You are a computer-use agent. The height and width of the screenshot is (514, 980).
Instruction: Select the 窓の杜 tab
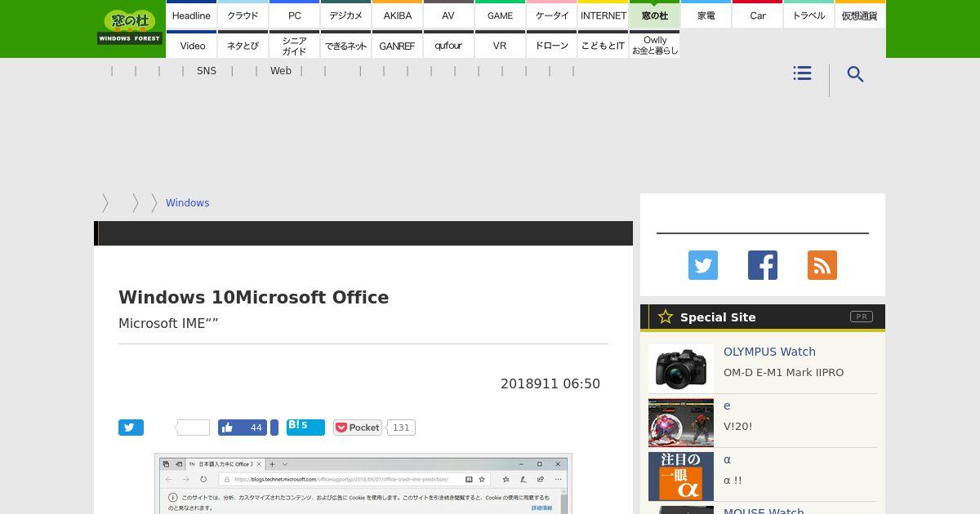coord(654,15)
